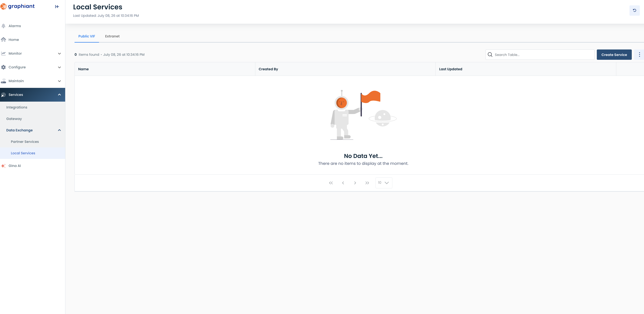Click the Data Exchange label
This screenshot has width=644, height=314.
(x=19, y=130)
